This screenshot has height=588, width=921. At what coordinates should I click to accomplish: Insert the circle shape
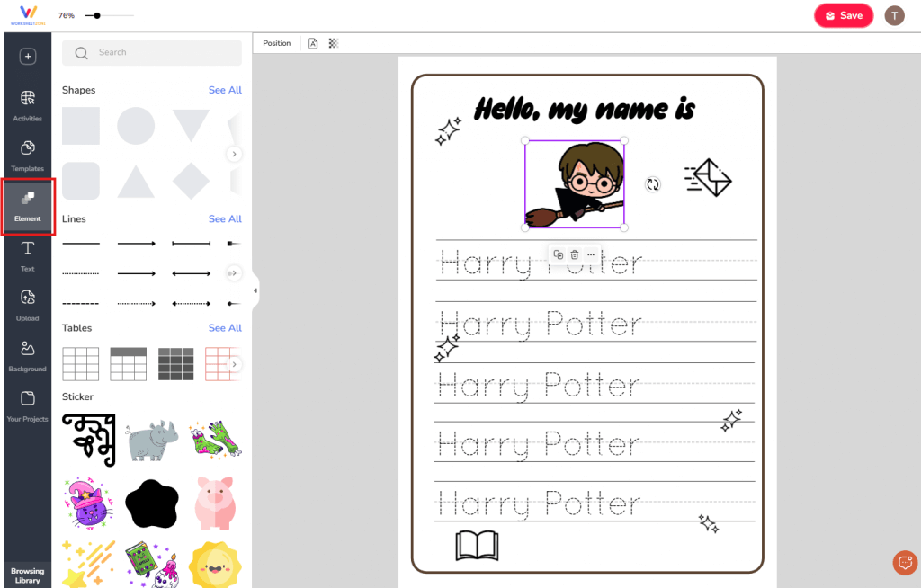click(136, 126)
